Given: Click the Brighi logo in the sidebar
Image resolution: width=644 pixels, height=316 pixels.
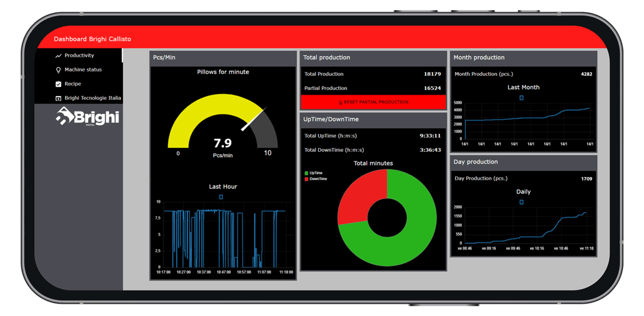Looking at the screenshot, I should 87,116.
